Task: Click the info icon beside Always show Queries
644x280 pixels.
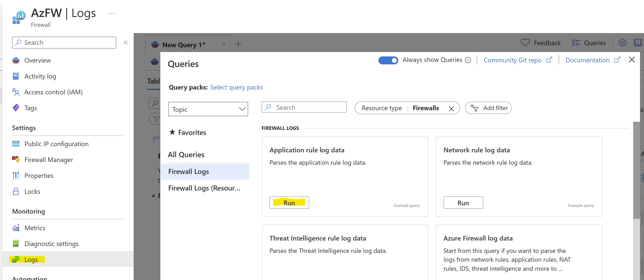Action: (x=468, y=60)
